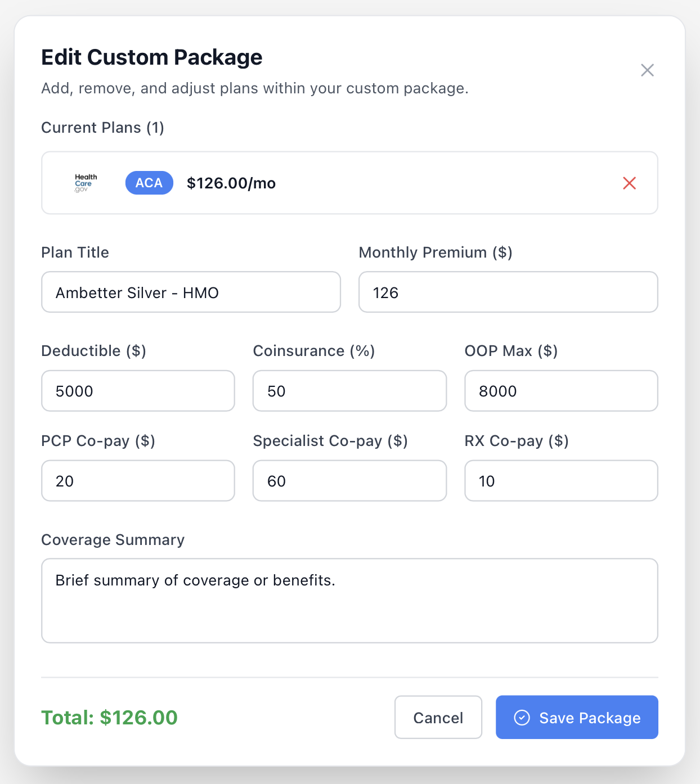Screen dimensions: 700x784
Task: Click the HealthCare.gov logo
Action: (x=86, y=183)
